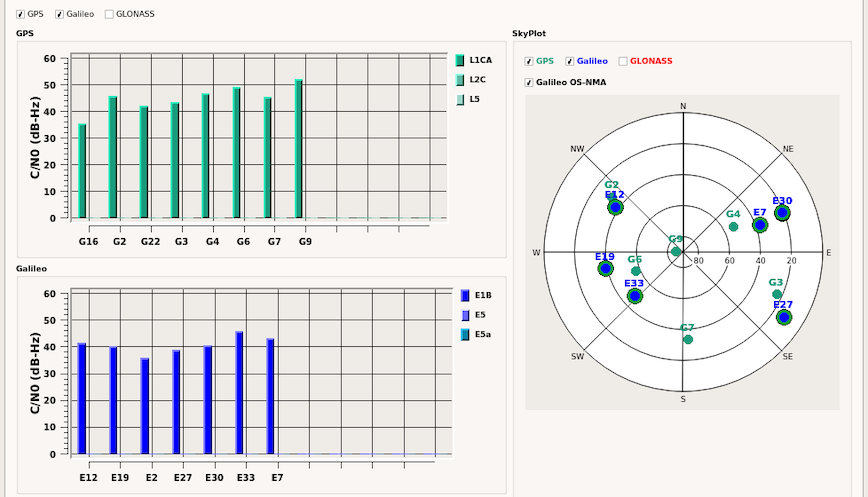This screenshot has width=868, height=497.
Task: Click the L1CA legend color swatch
Action: click(x=460, y=60)
